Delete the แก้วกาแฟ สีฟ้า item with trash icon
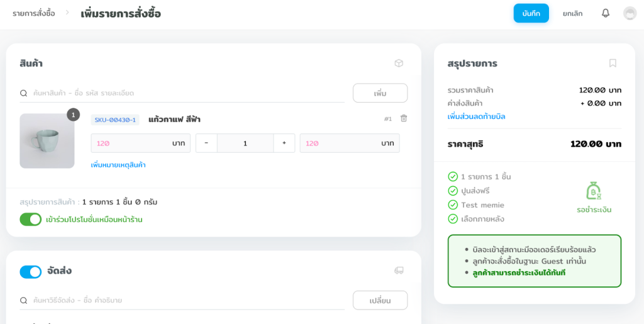This screenshot has height=324, width=644. click(x=404, y=118)
